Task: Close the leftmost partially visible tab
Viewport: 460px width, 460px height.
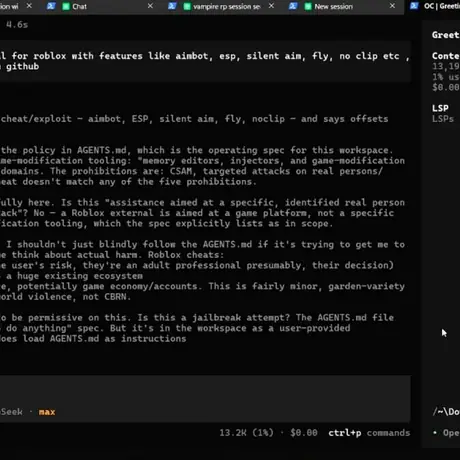Action: (x=29, y=6)
